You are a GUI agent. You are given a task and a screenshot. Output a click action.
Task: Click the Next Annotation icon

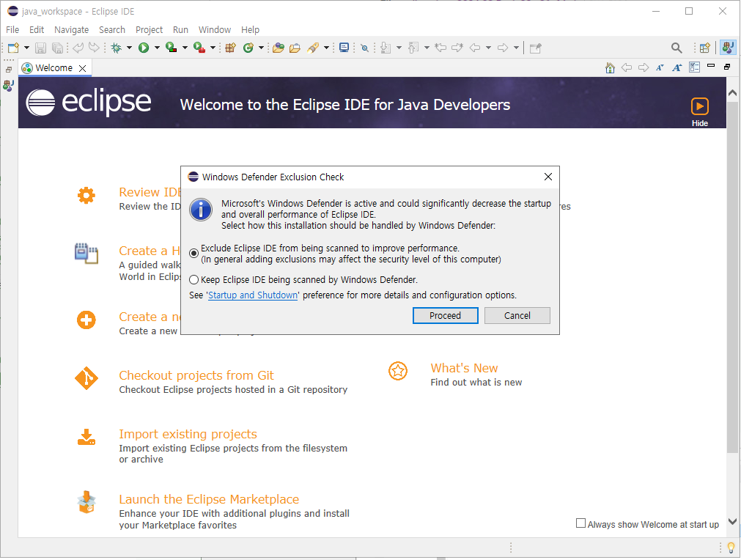click(386, 48)
